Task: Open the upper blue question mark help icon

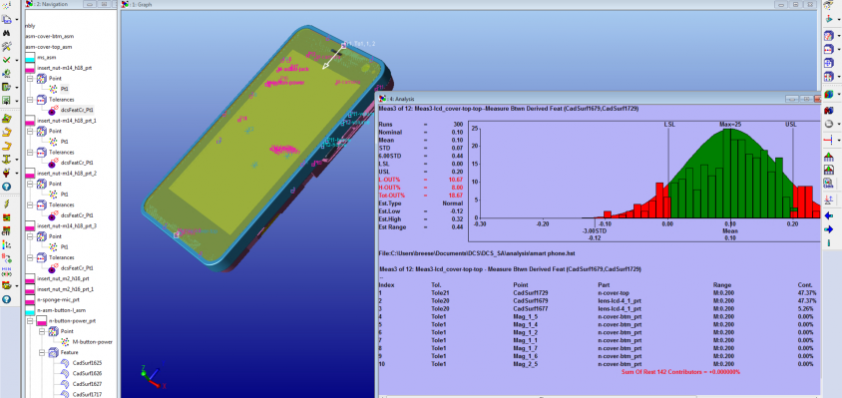Action: point(7,186)
